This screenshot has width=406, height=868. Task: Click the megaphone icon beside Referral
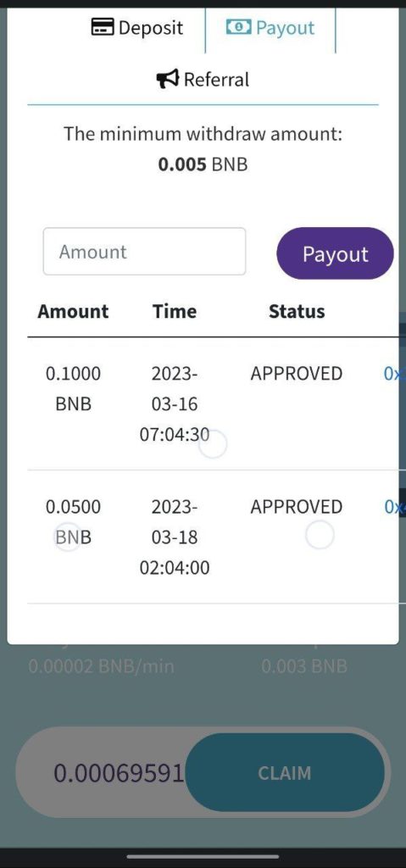point(168,79)
